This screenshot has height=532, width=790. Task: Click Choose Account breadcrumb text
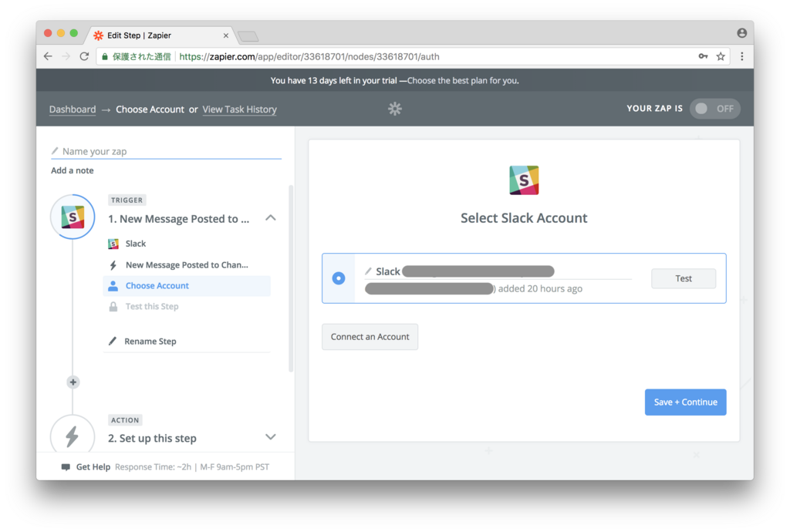pos(150,109)
